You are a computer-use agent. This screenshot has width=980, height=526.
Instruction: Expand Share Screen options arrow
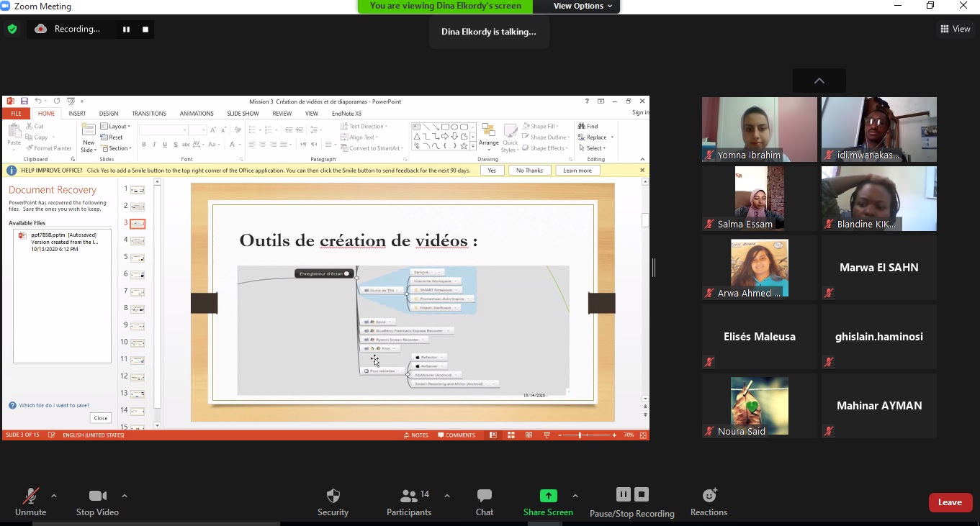pyautogui.click(x=575, y=496)
